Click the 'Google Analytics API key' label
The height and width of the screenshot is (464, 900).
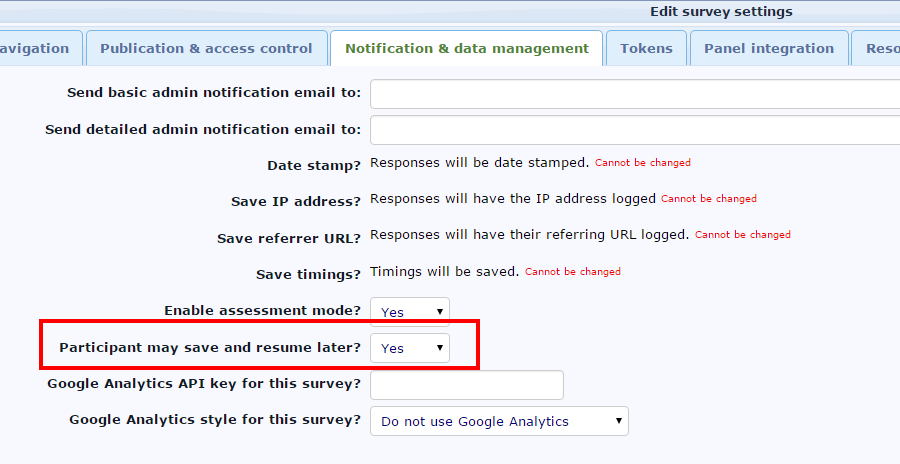pos(204,384)
